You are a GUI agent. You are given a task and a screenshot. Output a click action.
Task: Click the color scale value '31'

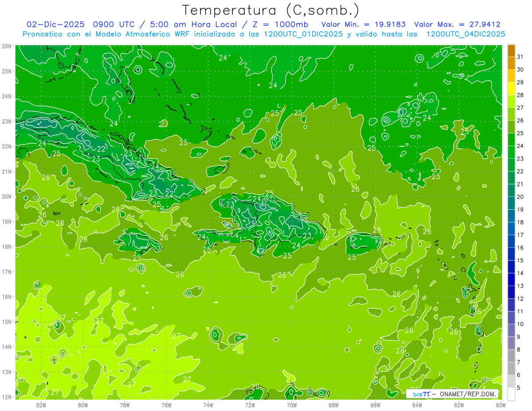coord(520,57)
